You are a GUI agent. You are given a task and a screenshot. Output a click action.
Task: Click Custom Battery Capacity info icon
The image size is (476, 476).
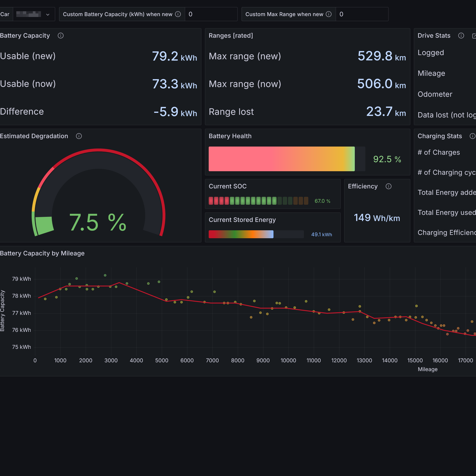click(x=178, y=14)
